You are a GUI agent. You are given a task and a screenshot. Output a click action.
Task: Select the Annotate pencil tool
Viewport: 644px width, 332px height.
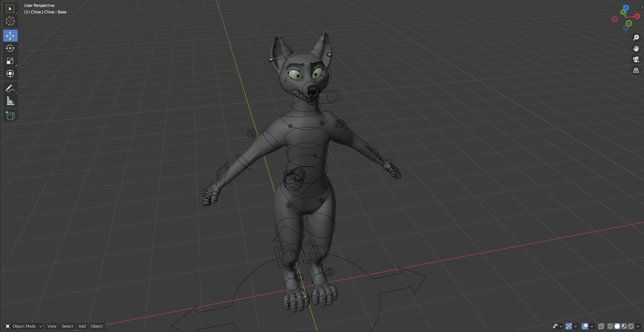[x=10, y=88]
